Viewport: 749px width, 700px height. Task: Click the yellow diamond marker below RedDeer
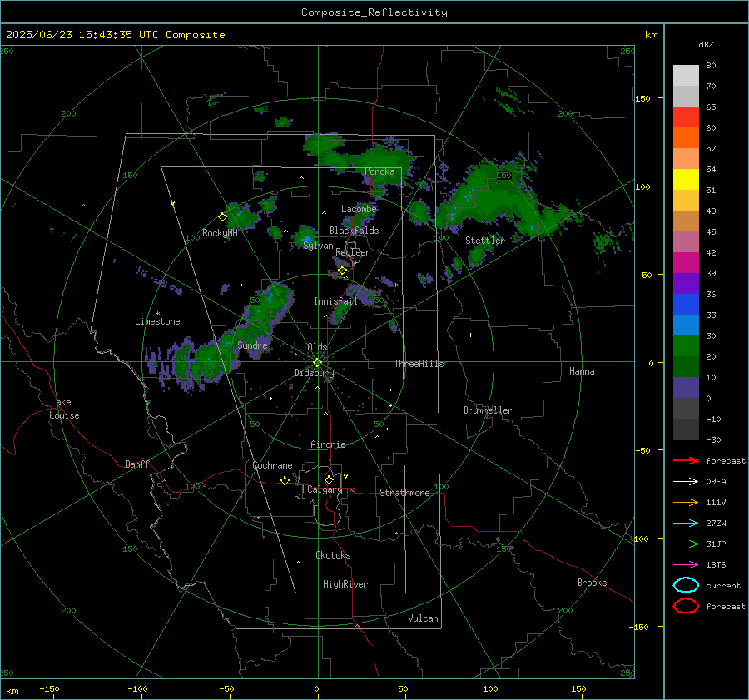pos(342,271)
